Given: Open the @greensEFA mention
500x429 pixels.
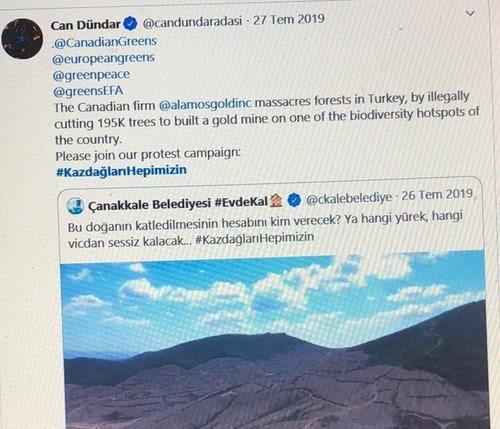Looking at the screenshot, I should click(x=88, y=91).
